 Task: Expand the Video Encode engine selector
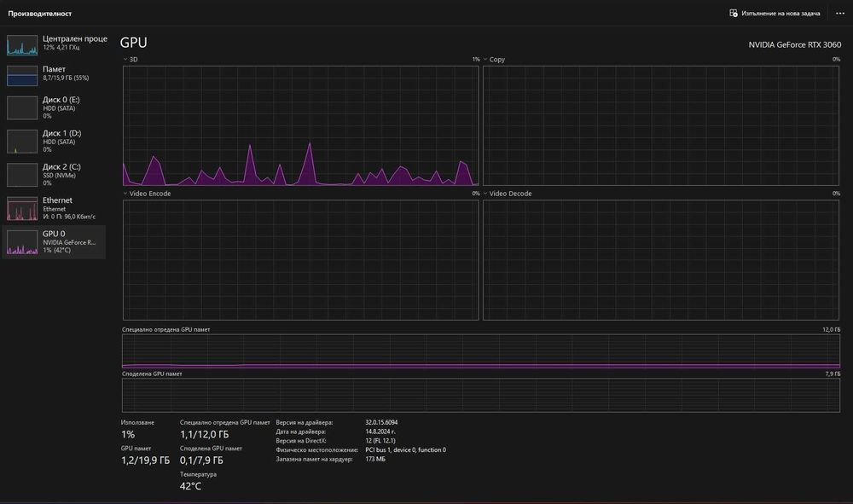coord(125,194)
